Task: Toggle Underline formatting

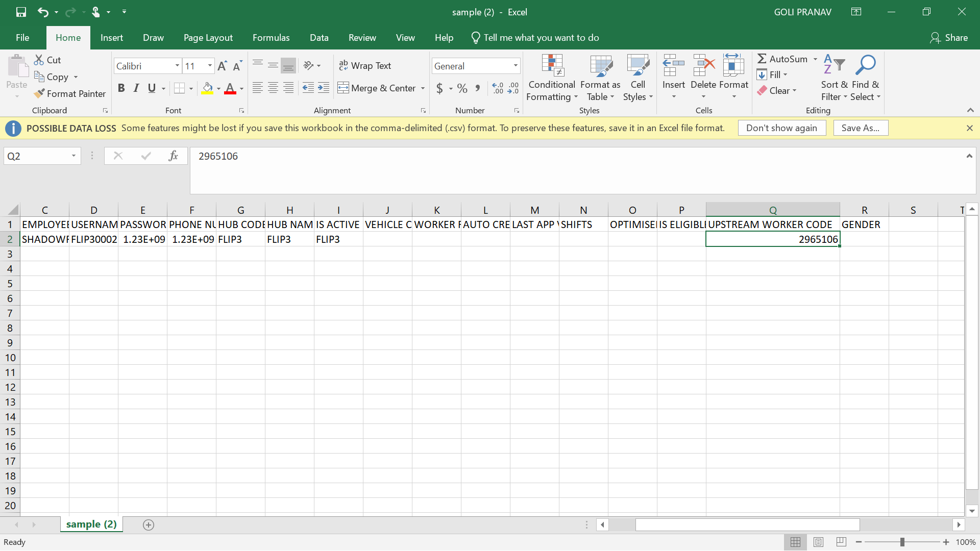Action: (152, 88)
